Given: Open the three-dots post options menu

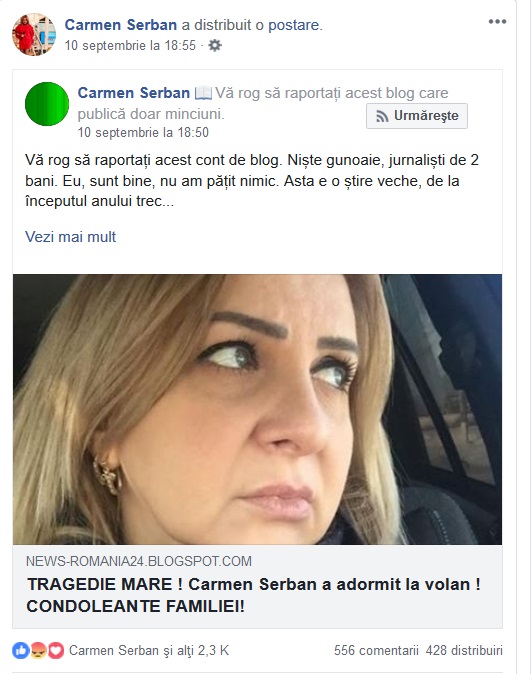Looking at the screenshot, I should click(497, 22).
